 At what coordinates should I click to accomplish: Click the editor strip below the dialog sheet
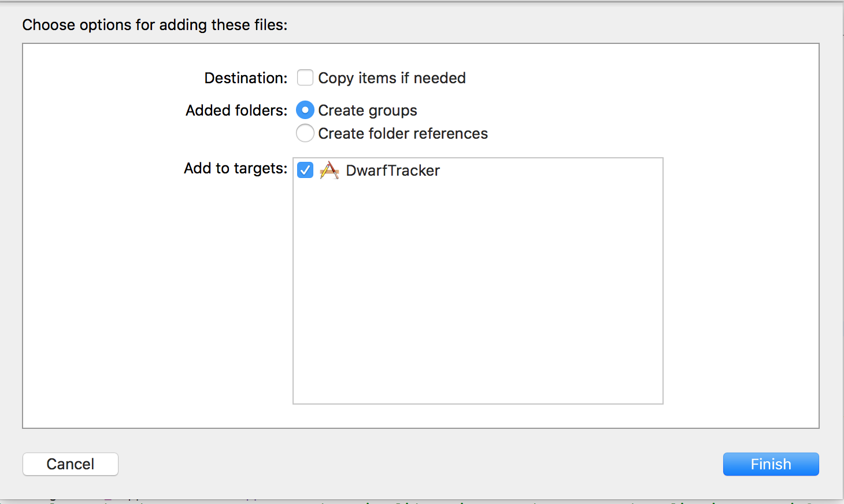[422, 502]
